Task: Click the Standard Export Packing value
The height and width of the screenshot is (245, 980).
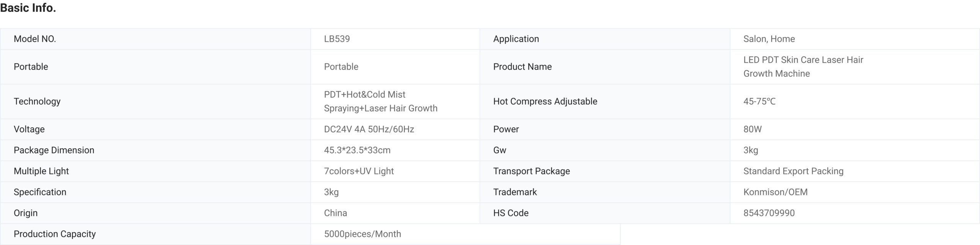Action: [793, 171]
